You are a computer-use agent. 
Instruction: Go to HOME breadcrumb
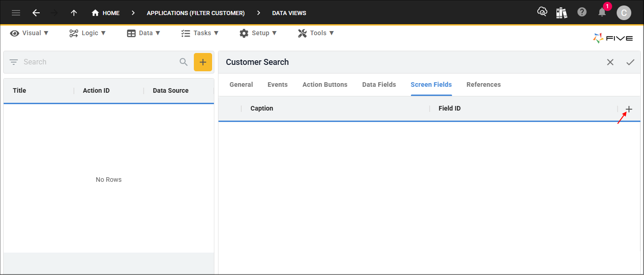(x=105, y=13)
